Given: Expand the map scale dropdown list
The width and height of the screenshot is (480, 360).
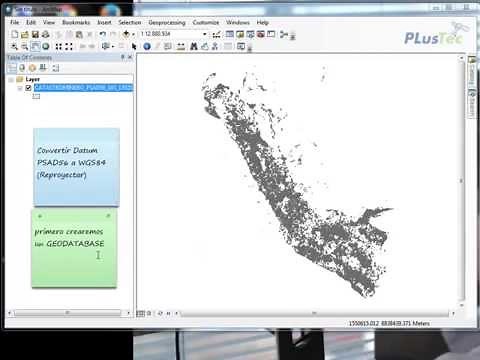Looking at the screenshot, I should 205,34.
